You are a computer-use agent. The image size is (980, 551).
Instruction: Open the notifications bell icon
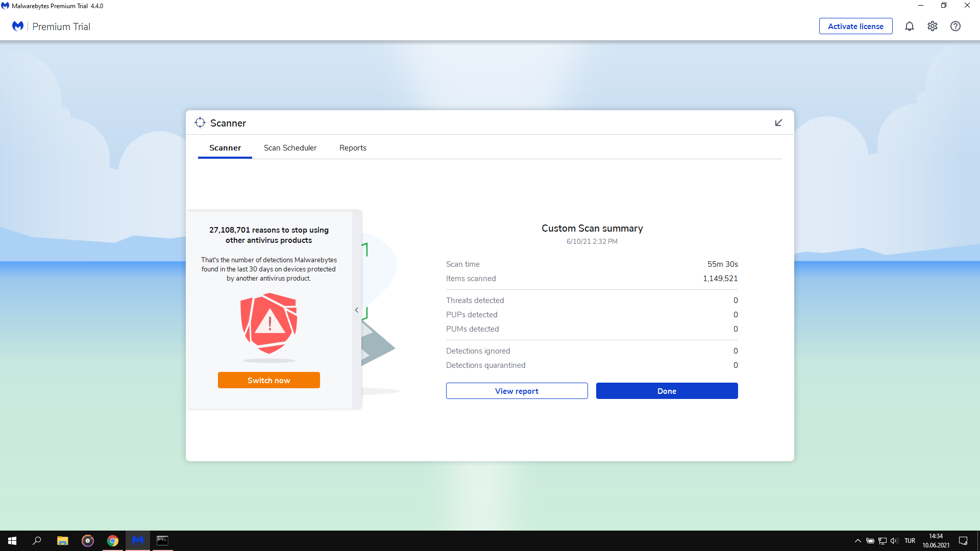click(x=909, y=27)
